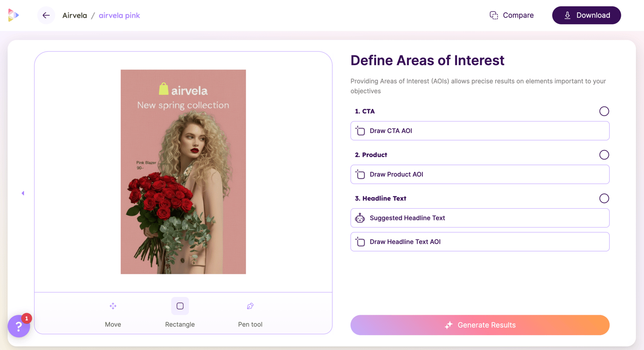Click Draw CTA AOI label
This screenshot has width=644, height=350.
click(391, 131)
